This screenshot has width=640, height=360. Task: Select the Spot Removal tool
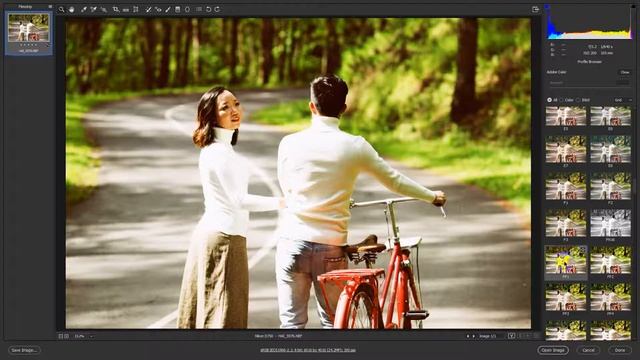click(148, 9)
